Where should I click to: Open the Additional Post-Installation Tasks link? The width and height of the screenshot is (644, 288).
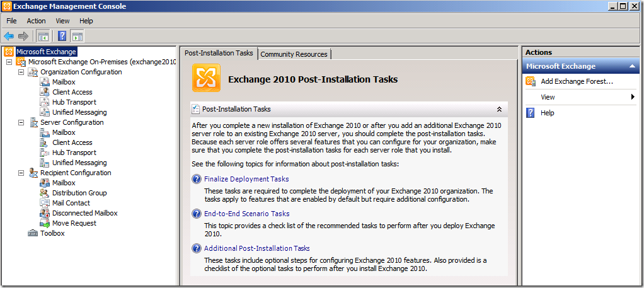click(x=256, y=248)
